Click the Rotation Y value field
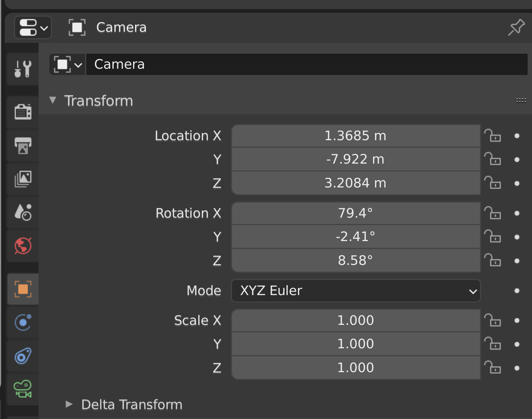The image size is (532, 419). [356, 237]
